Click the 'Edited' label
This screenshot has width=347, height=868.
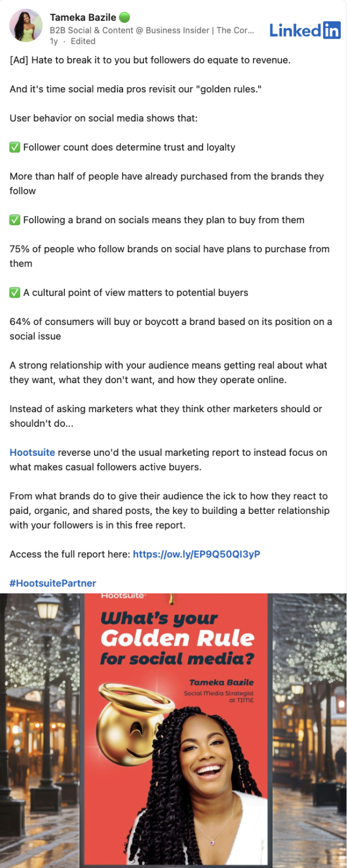[x=81, y=41]
